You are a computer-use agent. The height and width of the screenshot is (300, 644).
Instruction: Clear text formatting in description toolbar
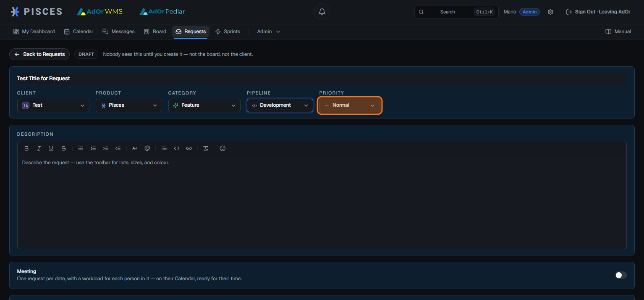(x=206, y=148)
